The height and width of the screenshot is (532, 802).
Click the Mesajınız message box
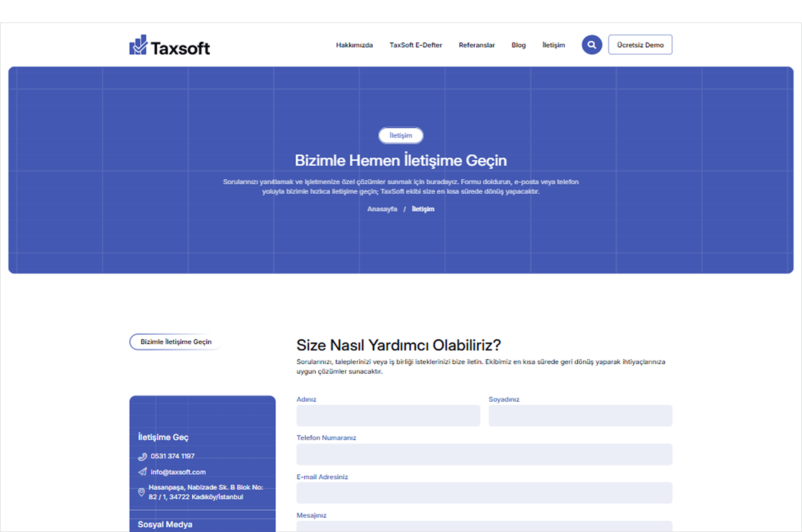point(484,527)
